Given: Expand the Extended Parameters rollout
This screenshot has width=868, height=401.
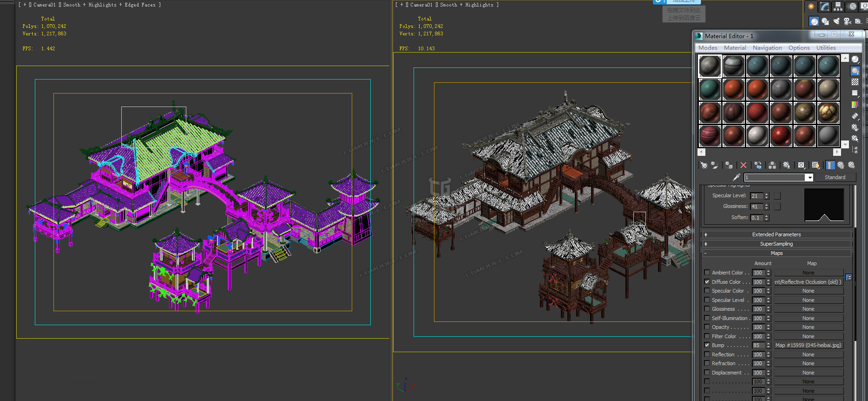Looking at the screenshot, I should pyautogui.click(x=776, y=234).
